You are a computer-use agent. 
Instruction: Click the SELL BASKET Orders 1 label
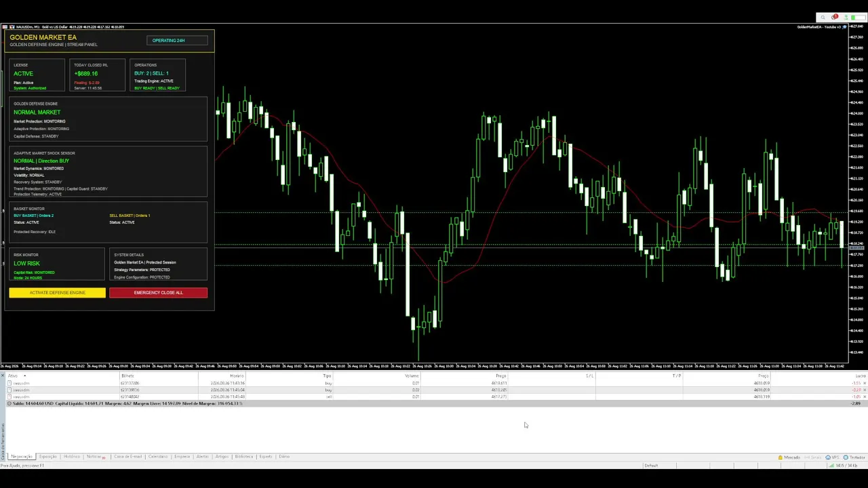[x=130, y=216]
